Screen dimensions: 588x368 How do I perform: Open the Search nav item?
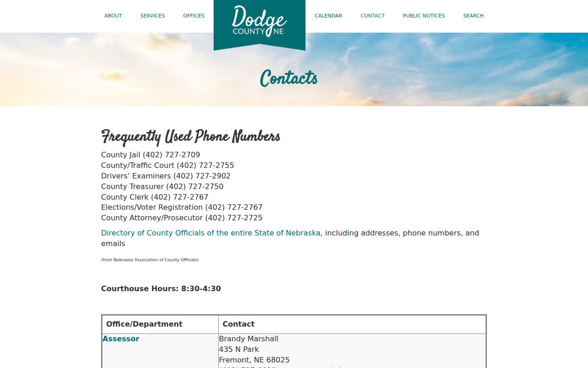tap(473, 16)
